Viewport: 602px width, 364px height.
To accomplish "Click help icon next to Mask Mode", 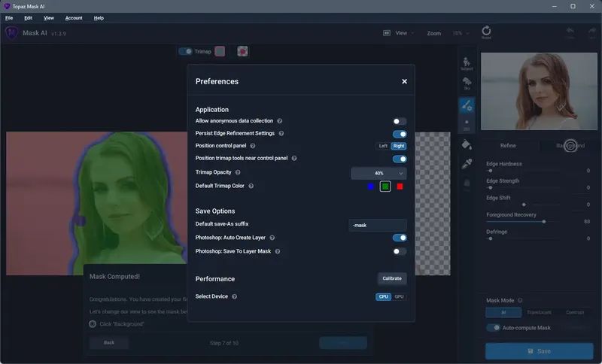I will (520, 300).
